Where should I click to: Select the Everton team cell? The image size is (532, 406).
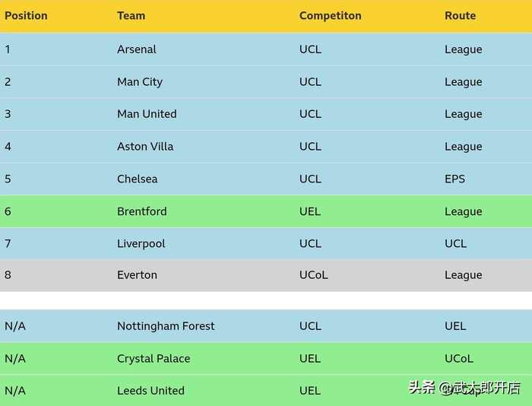[x=137, y=275]
